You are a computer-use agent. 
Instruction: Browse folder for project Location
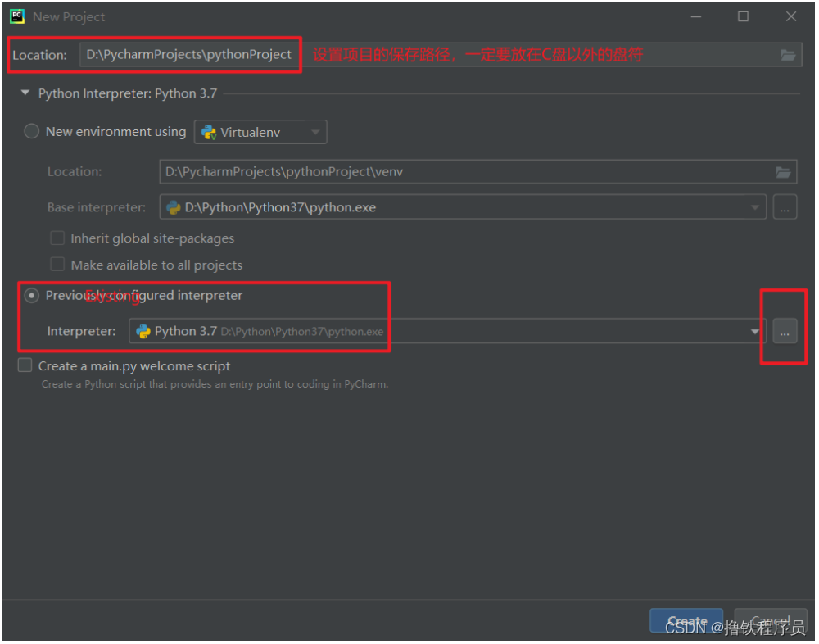(x=790, y=55)
